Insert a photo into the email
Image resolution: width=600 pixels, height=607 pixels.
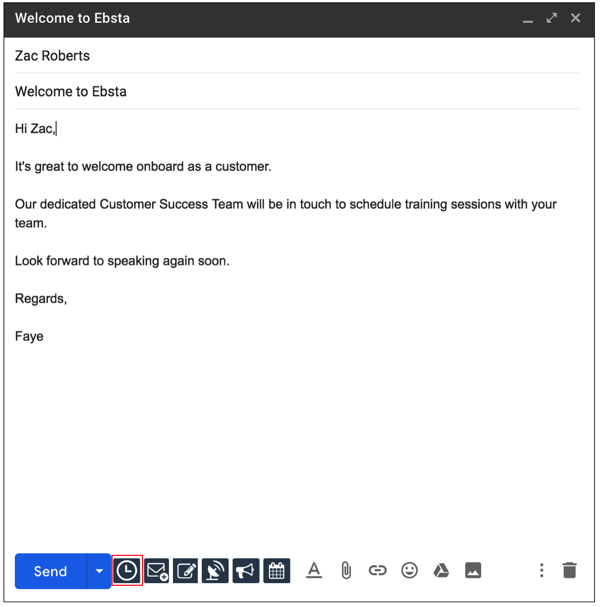[473, 570]
